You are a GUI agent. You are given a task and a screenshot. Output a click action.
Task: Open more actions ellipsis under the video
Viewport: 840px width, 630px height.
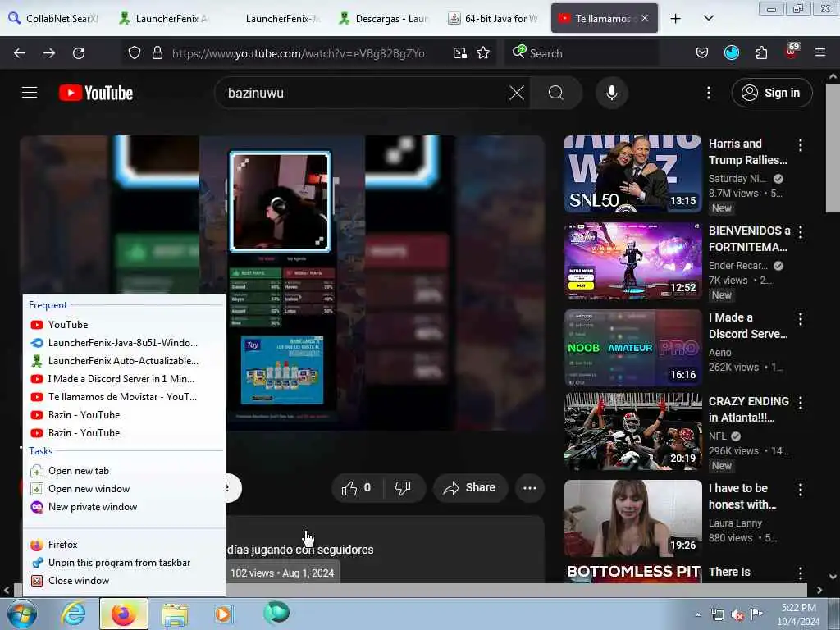529,488
